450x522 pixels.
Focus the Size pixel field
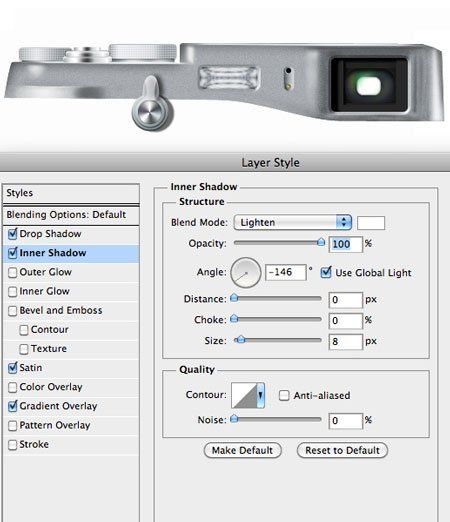345,342
